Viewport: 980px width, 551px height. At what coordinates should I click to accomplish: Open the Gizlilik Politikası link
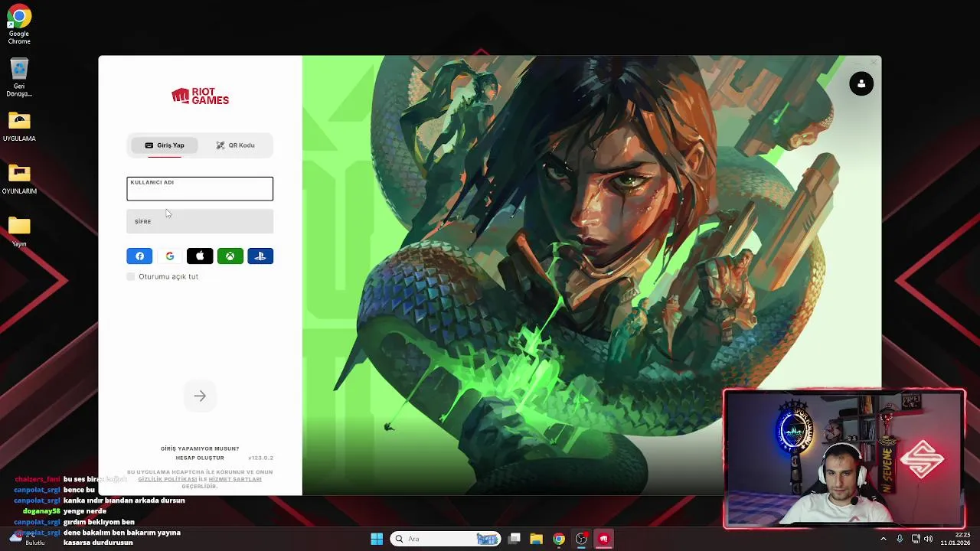[x=168, y=479]
